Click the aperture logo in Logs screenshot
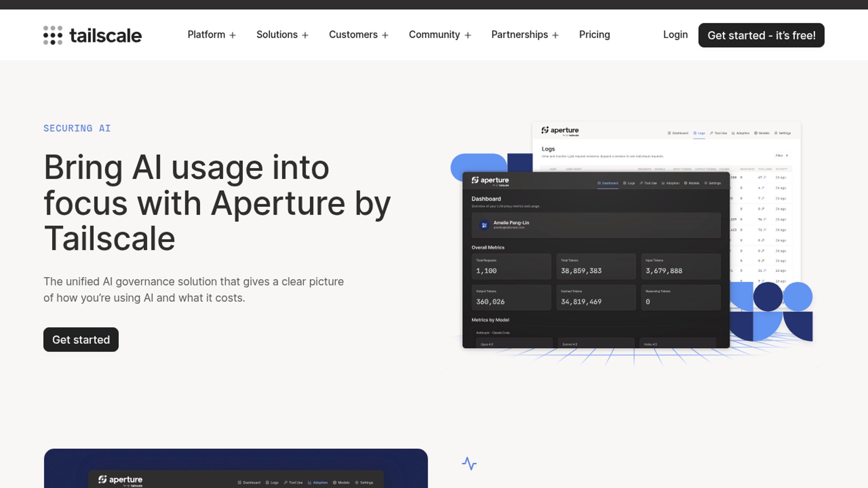This screenshot has height=488, width=868. point(560,131)
